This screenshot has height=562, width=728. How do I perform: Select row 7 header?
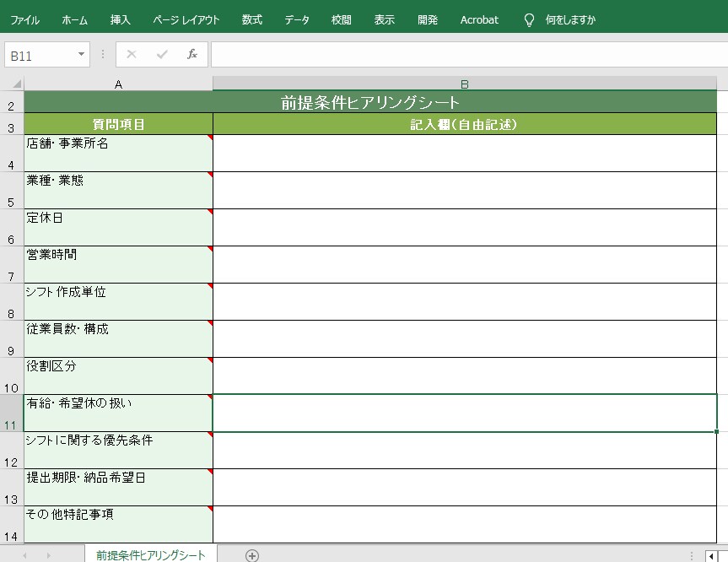12,265
